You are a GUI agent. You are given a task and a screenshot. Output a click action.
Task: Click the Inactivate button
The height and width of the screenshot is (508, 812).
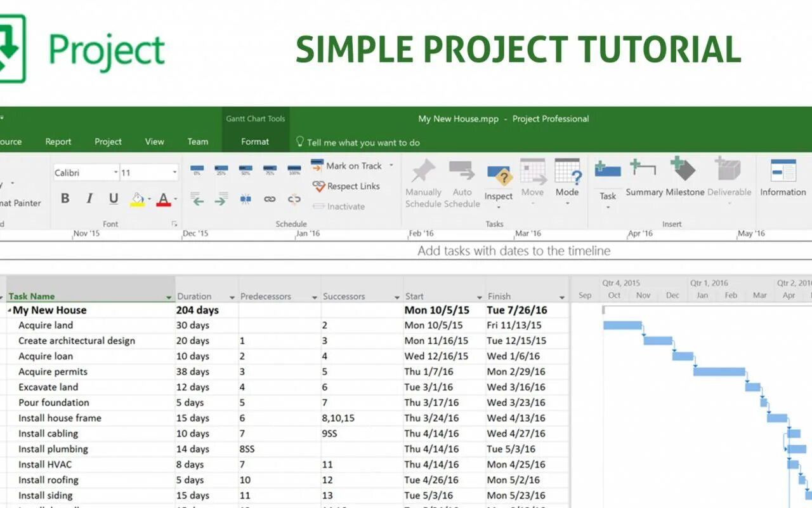point(338,206)
